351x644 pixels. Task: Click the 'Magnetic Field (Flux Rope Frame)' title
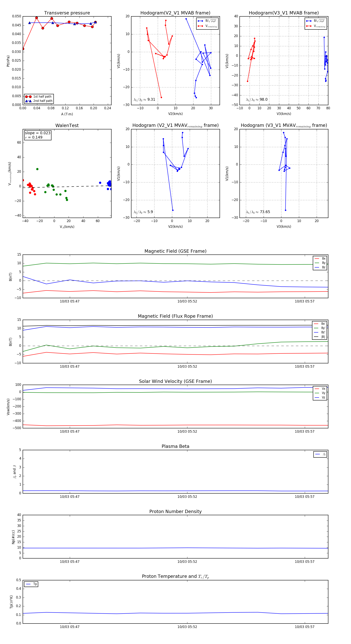pyautogui.click(x=175, y=316)
